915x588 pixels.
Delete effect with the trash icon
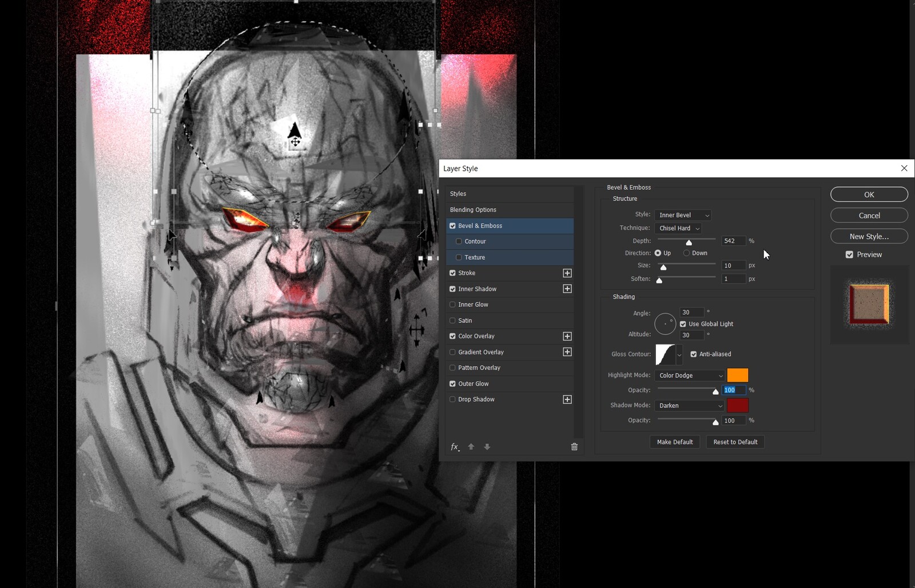[x=574, y=447]
